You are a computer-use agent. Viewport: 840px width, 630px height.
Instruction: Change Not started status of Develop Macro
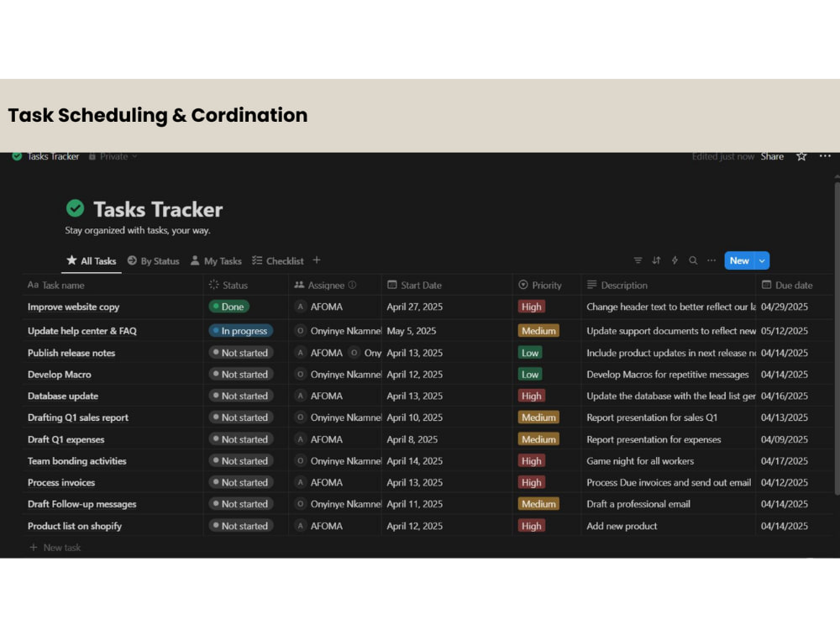click(x=241, y=374)
